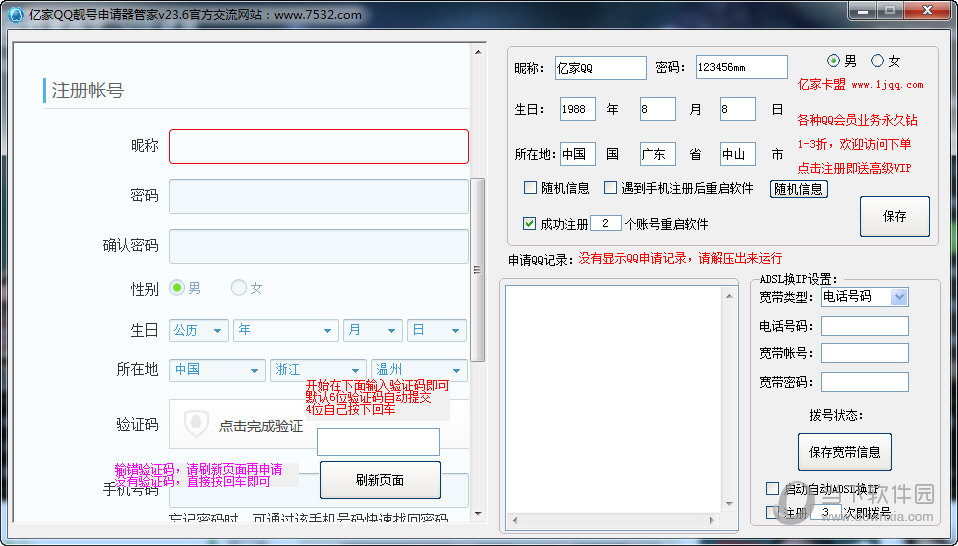958x546 pixels.
Task: Click the 点击注册即送高级VIP text
Action: [854, 169]
